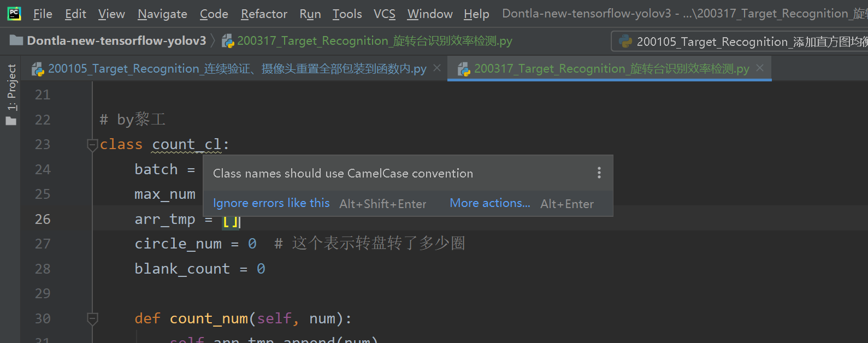
Task: Open the Refactor menu
Action: (x=264, y=14)
